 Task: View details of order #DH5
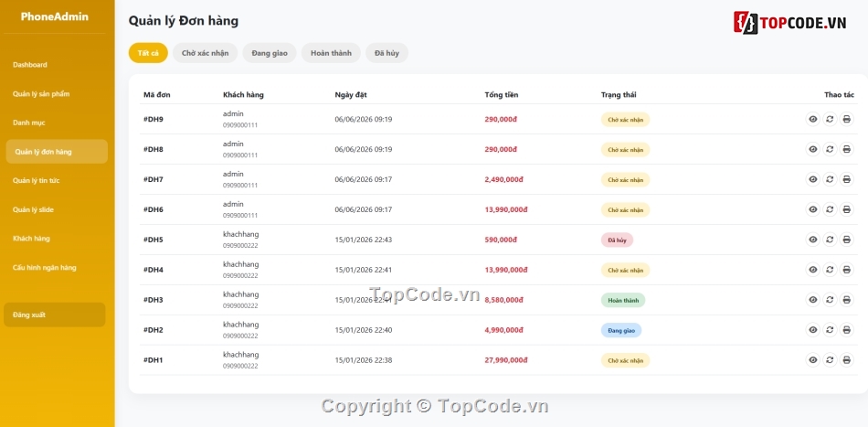[x=812, y=240]
